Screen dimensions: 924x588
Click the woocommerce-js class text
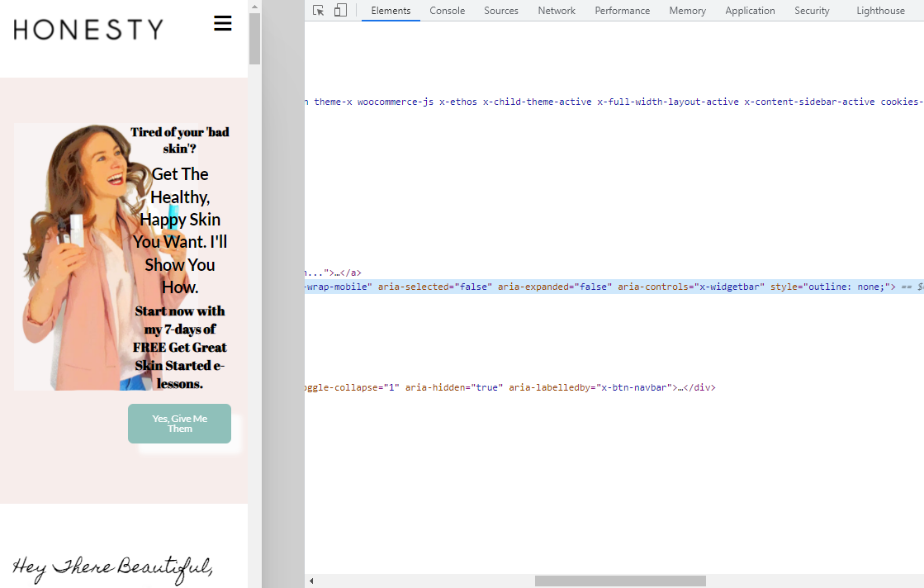click(396, 102)
